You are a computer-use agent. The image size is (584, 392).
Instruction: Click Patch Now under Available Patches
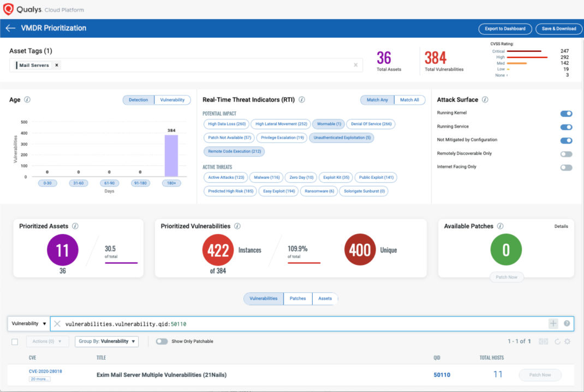(506, 277)
